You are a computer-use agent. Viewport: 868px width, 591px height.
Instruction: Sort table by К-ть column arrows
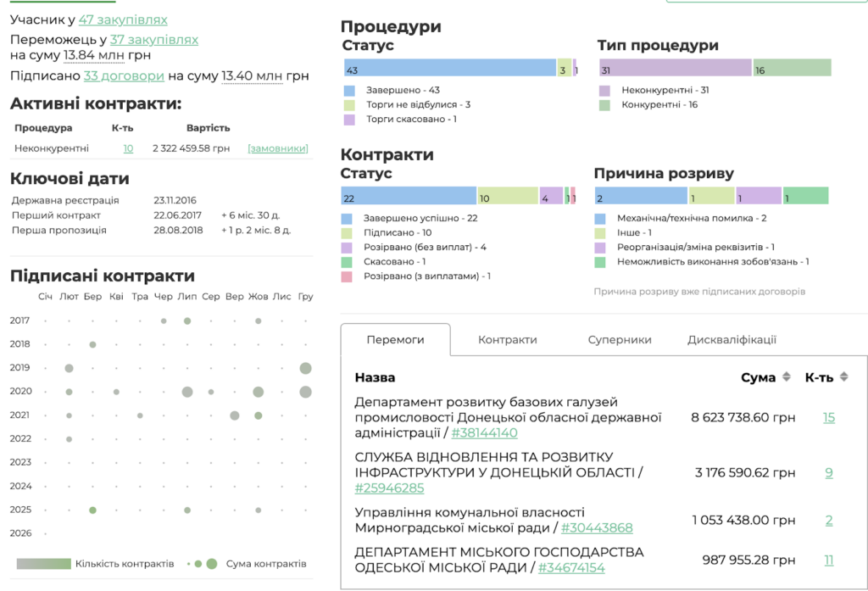tap(843, 376)
